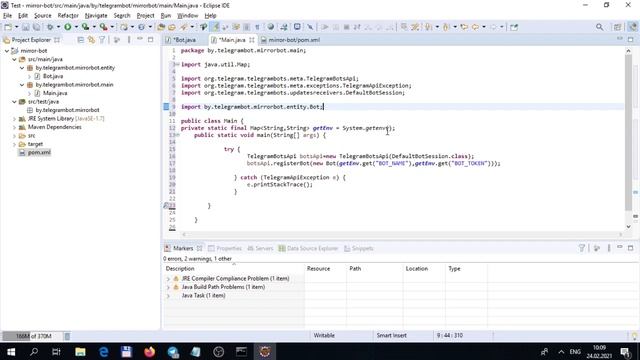Viewport: 640px width, 360px height.
Task: Click the Resume debug icon
Action: click(x=325, y=27)
